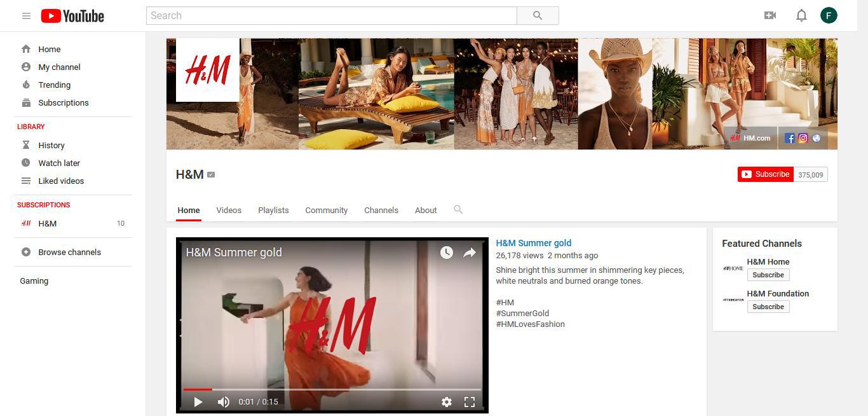Open your account avatar menu
868x416 pixels.
click(x=829, y=15)
